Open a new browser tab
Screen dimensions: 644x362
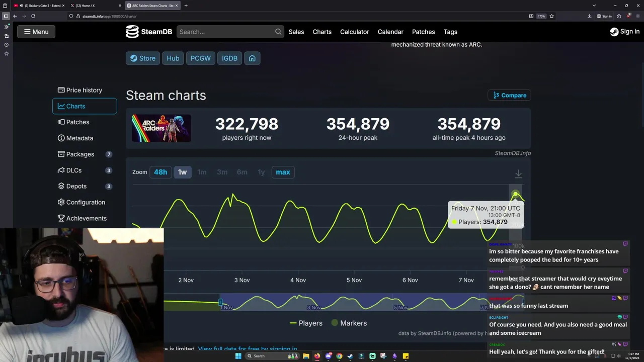pyautogui.click(x=186, y=6)
